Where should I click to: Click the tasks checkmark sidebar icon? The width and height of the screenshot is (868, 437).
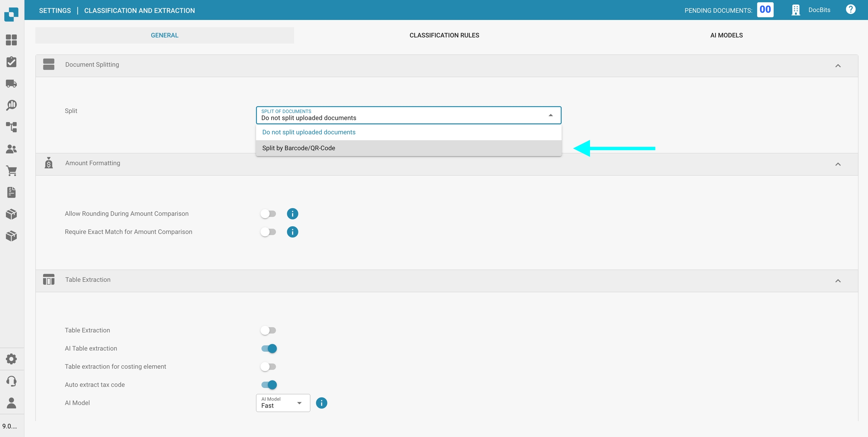(x=11, y=62)
